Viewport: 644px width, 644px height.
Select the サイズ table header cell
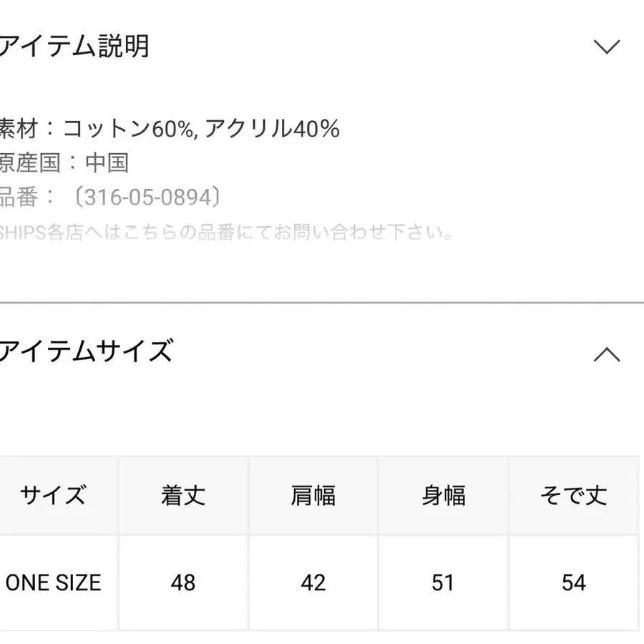click(54, 494)
